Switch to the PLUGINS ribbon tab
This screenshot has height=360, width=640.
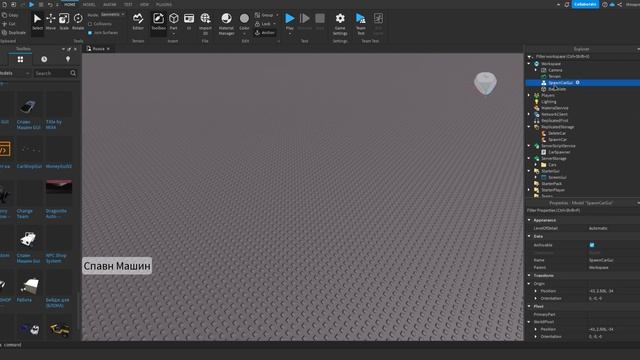(x=164, y=4)
